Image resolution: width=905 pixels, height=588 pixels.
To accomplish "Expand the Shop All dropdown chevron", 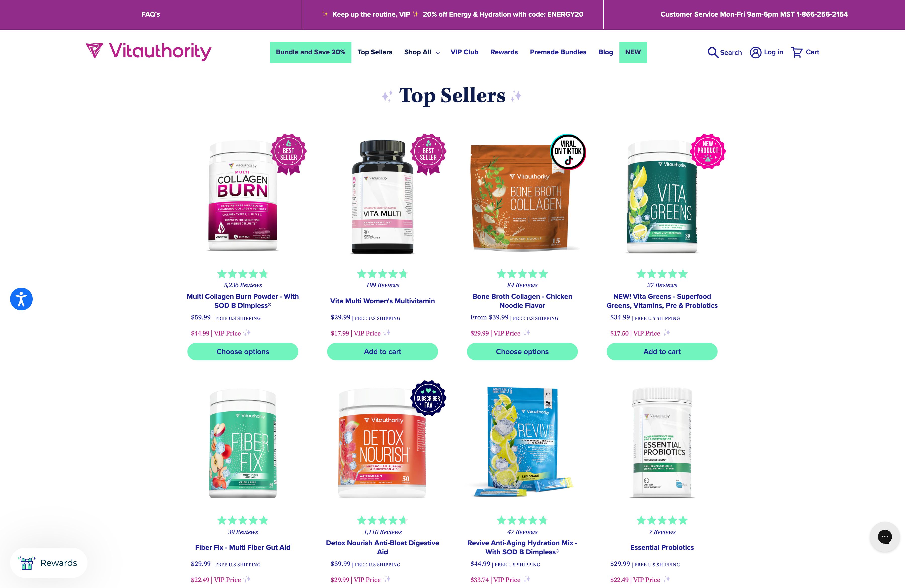I will (x=438, y=53).
